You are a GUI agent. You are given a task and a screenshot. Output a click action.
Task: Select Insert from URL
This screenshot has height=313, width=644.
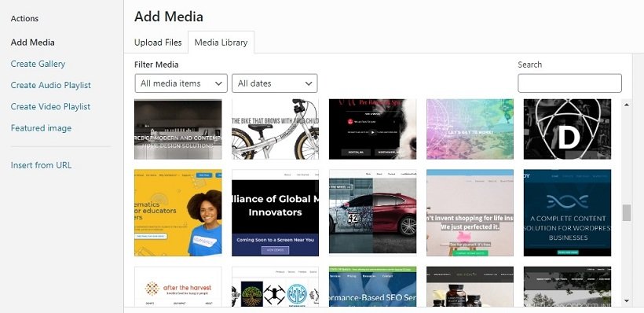click(x=41, y=165)
